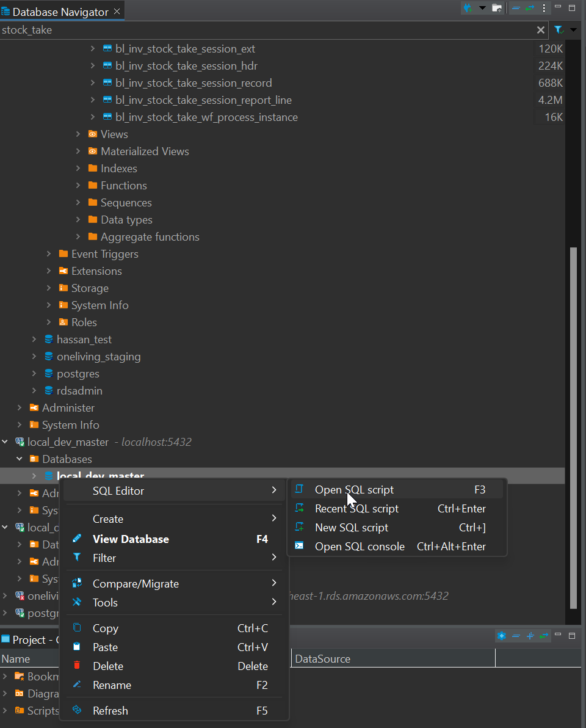The height and width of the screenshot is (728, 586).
Task: Toggle Link with Editor in Project panel
Action: (544, 636)
